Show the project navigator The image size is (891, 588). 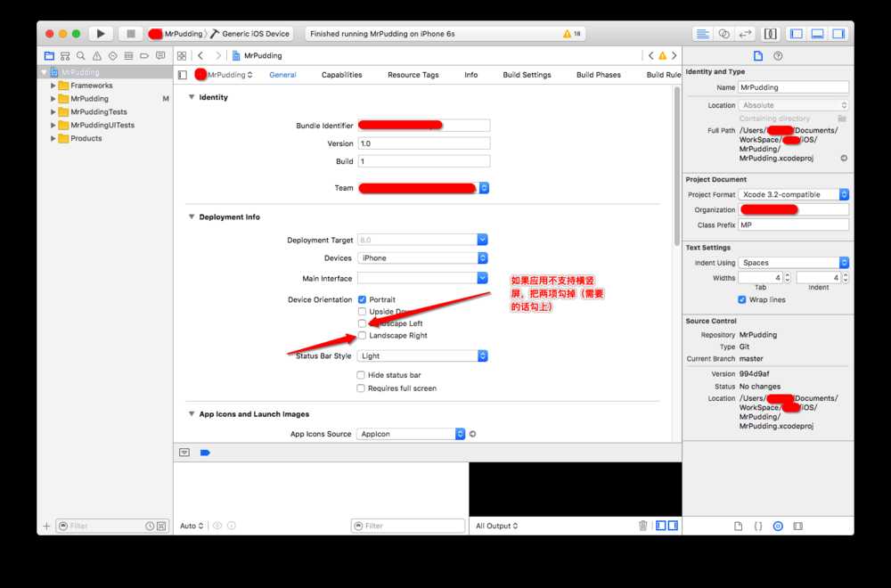(x=49, y=55)
